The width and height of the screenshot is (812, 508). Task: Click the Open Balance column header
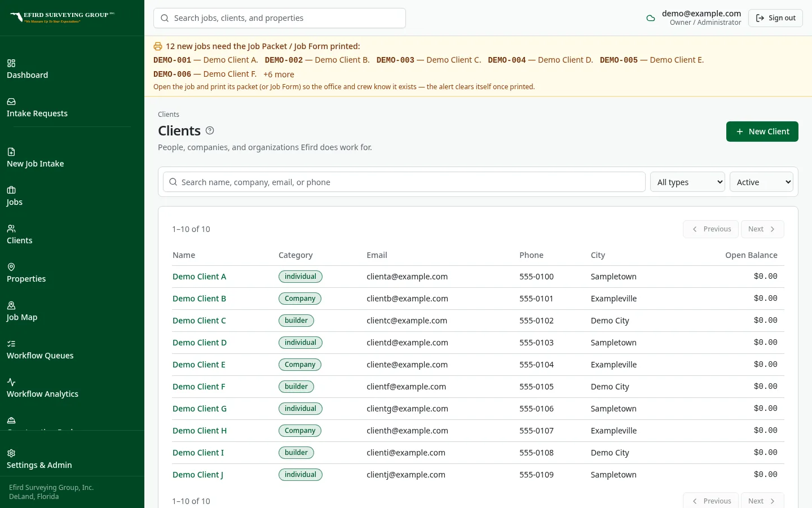[x=751, y=255]
